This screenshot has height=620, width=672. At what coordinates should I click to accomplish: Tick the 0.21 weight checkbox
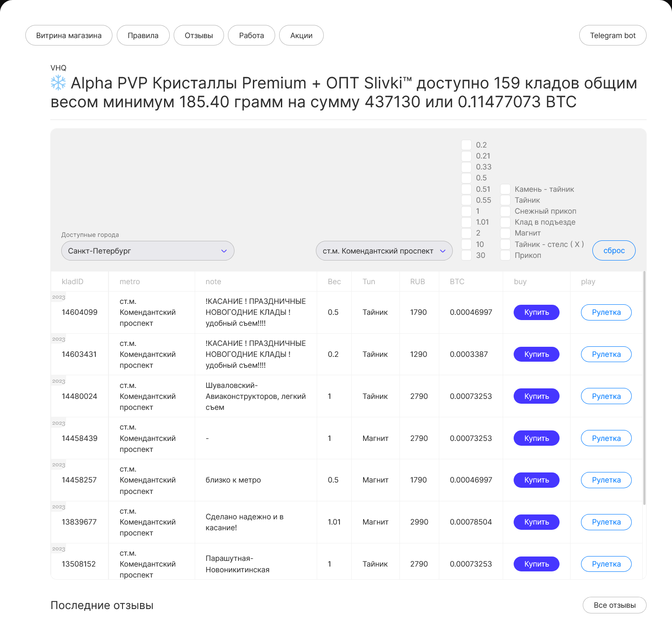(x=466, y=156)
